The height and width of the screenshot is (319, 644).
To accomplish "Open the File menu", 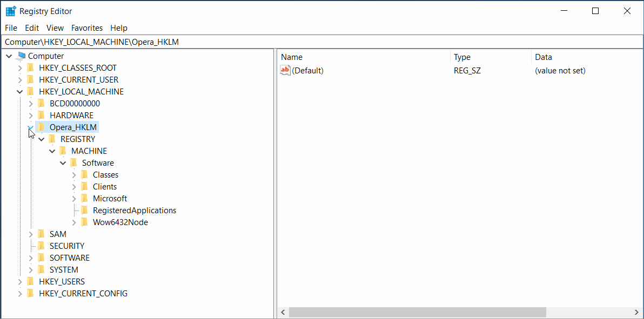I will click(x=11, y=28).
